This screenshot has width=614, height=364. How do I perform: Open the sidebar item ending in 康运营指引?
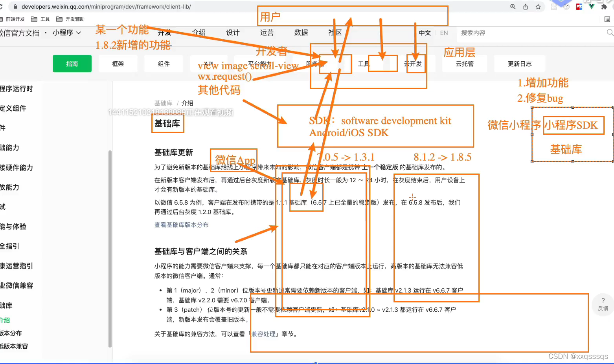click(x=17, y=266)
